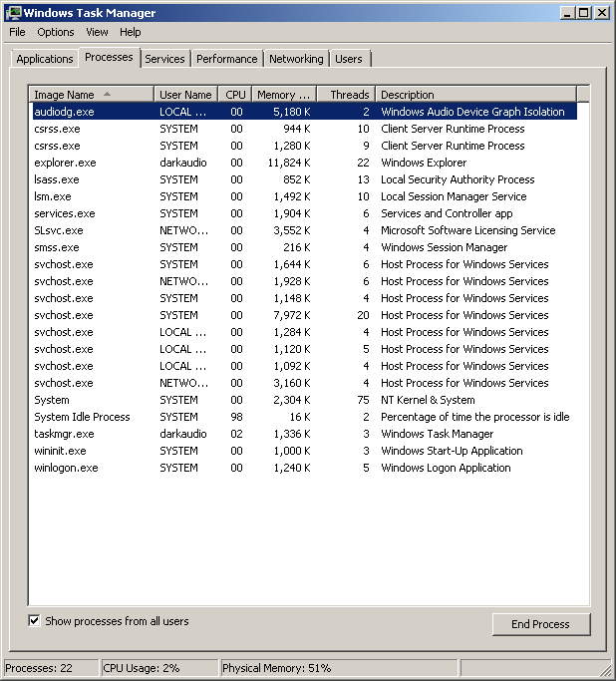Select the audiodg.exe process row

point(305,112)
